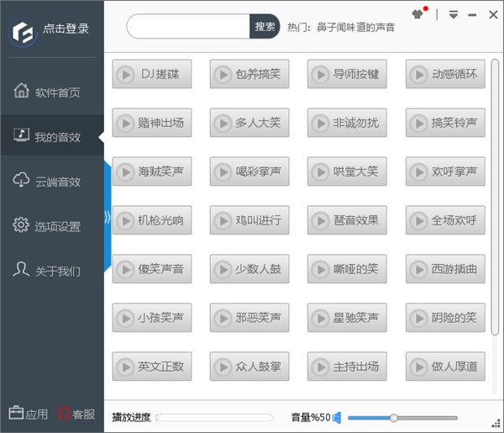504x433 pixels.
Task: Play the 机枪光响 sound effect
Action: tap(152, 220)
